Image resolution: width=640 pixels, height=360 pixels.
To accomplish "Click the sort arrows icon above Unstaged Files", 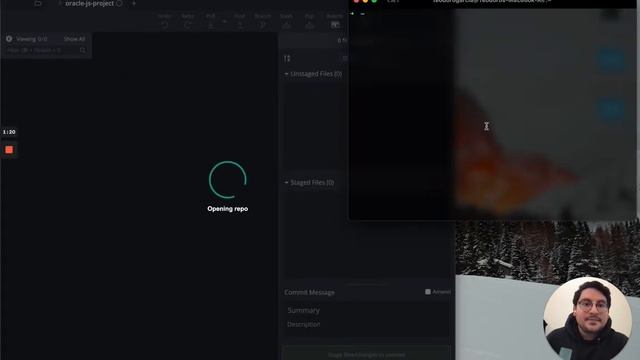I will 287,58.
